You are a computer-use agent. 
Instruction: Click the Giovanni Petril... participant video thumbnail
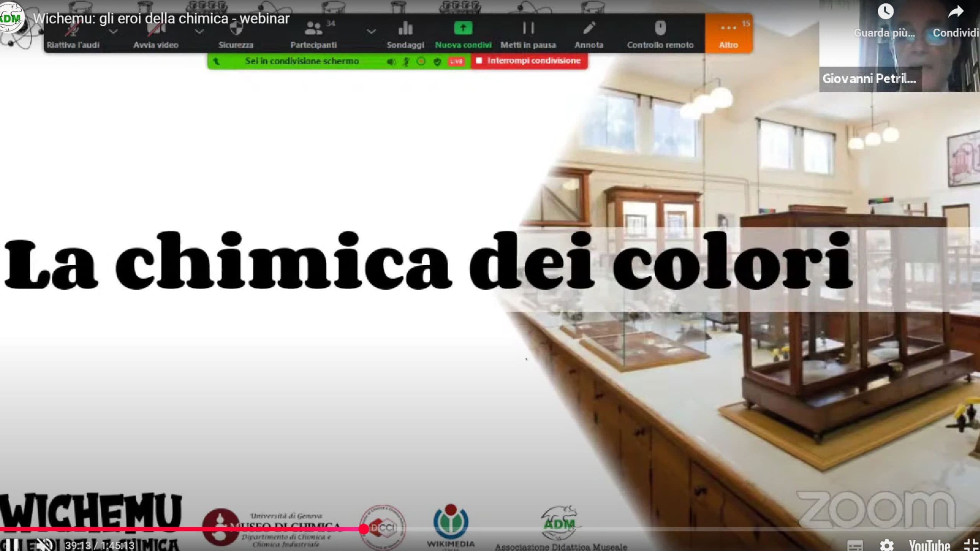pos(900,46)
